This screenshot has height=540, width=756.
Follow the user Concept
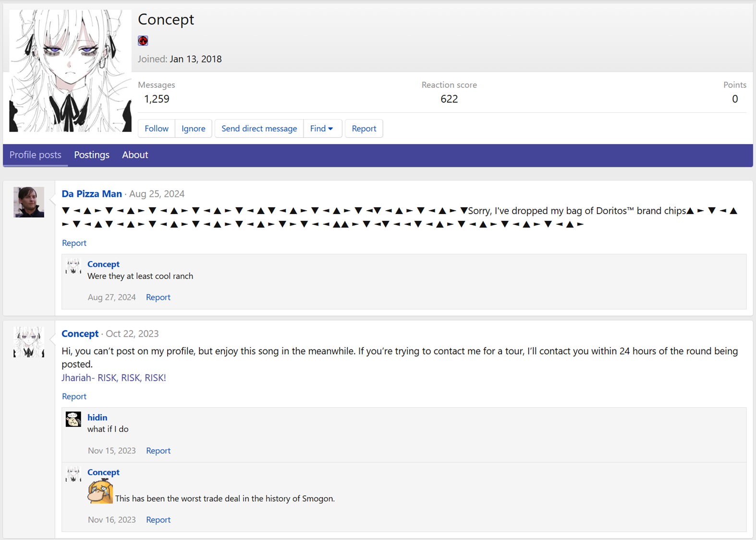(x=157, y=129)
